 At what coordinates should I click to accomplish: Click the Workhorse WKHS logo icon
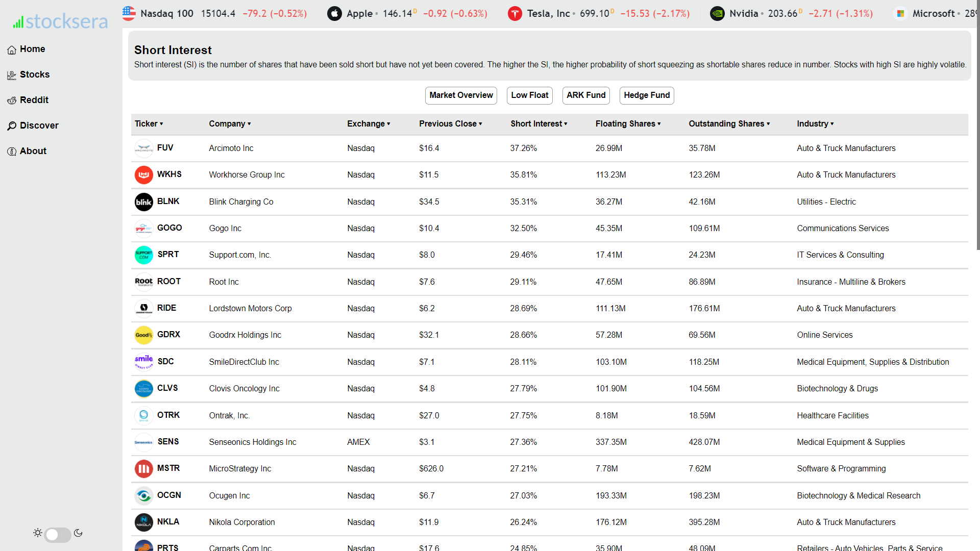pyautogui.click(x=143, y=175)
